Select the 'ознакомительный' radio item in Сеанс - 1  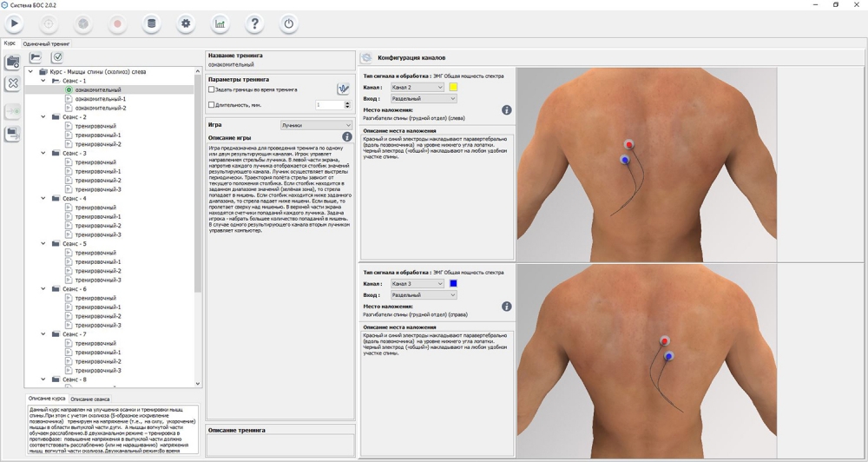[69, 89]
